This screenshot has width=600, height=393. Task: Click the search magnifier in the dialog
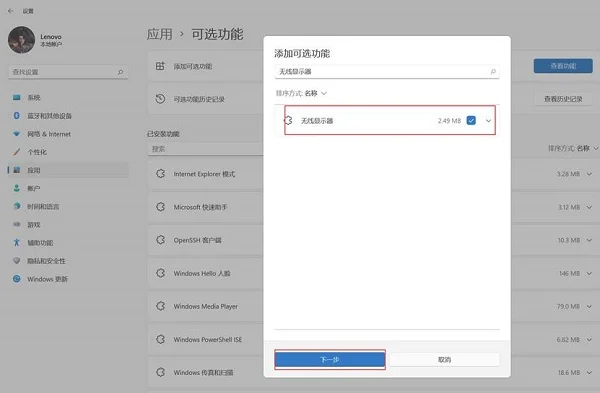point(493,72)
